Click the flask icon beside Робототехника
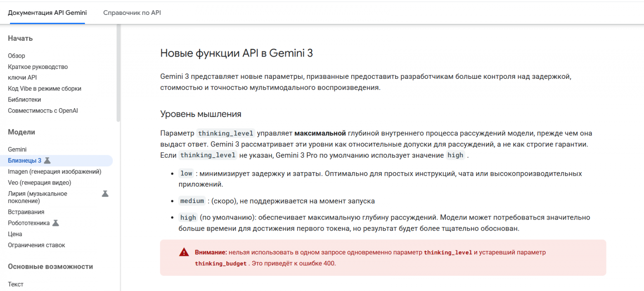This screenshot has height=291, width=644. (56, 223)
